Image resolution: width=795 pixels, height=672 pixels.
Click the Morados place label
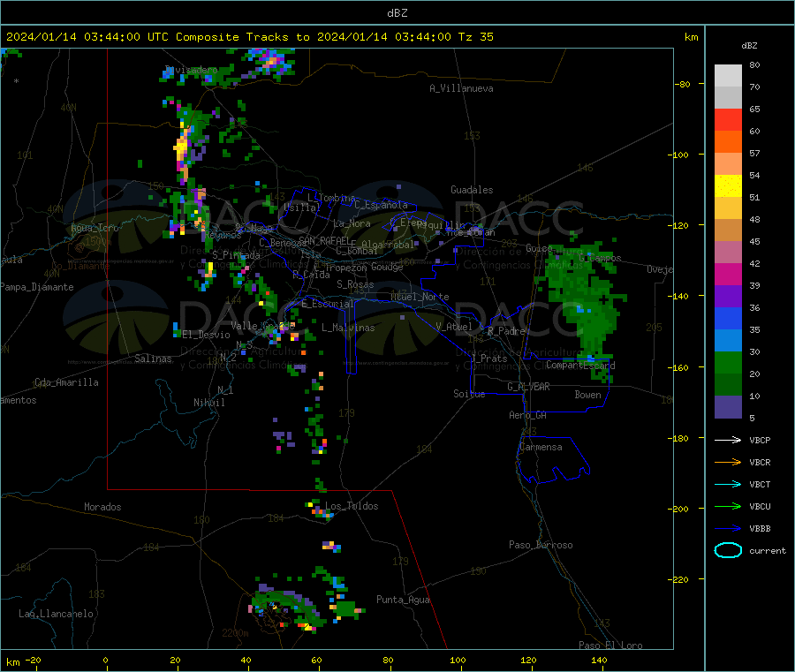click(x=102, y=507)
